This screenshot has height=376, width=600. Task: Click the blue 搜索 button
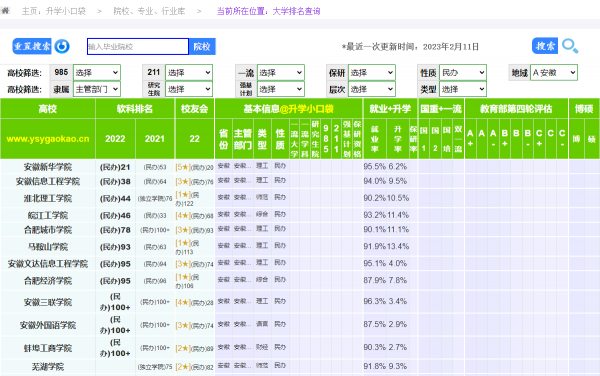point(545,46)
